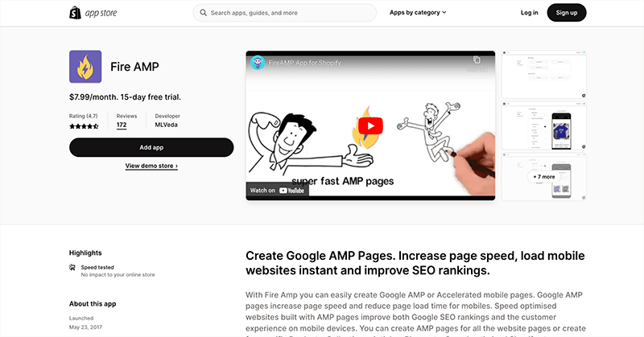Click the Create Google AMP Pages headline
Viewport: 644px width, 337px height.
click(415, 263)
